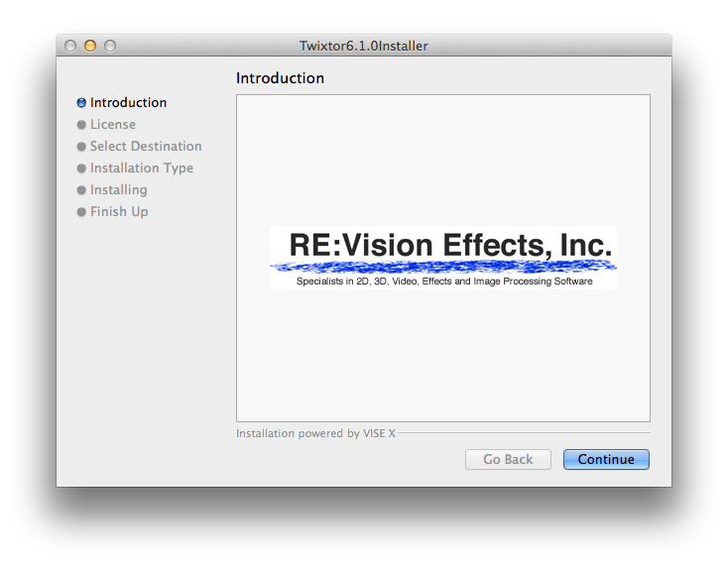728x565 pixels.
Task: Click the gray bullet beside Finish Up
Action: pyautogui.click(x=81, y=211)
